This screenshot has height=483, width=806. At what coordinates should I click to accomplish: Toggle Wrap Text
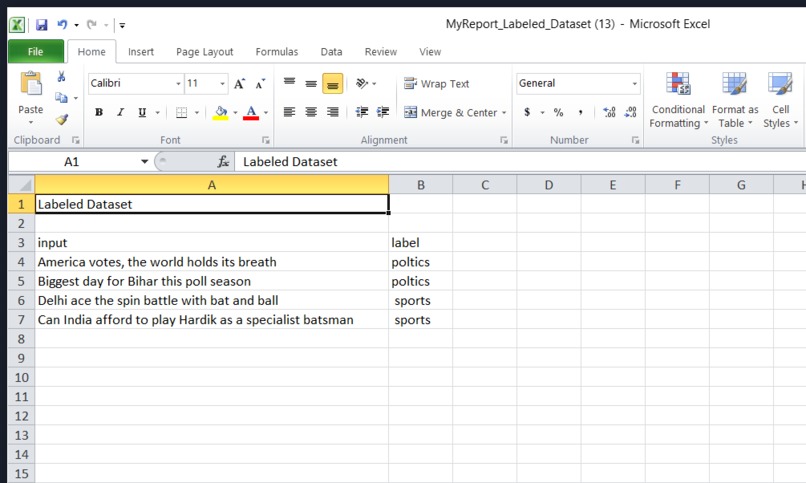coord(436,83)
